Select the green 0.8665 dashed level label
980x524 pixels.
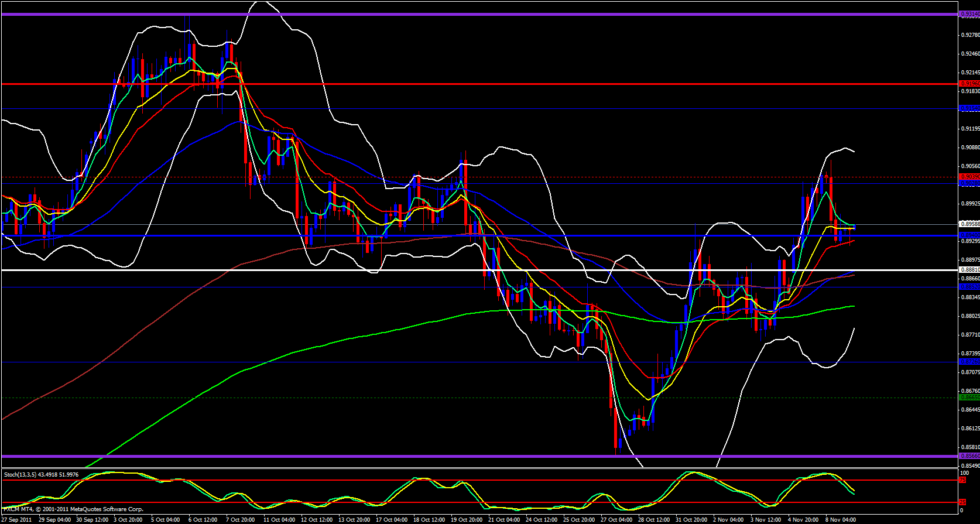coord(969,397)
